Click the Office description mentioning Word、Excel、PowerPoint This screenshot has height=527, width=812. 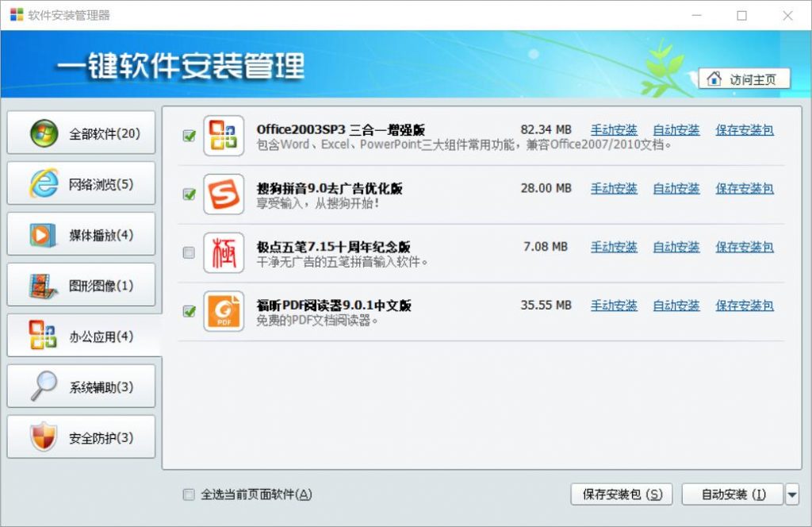(463, 144)
